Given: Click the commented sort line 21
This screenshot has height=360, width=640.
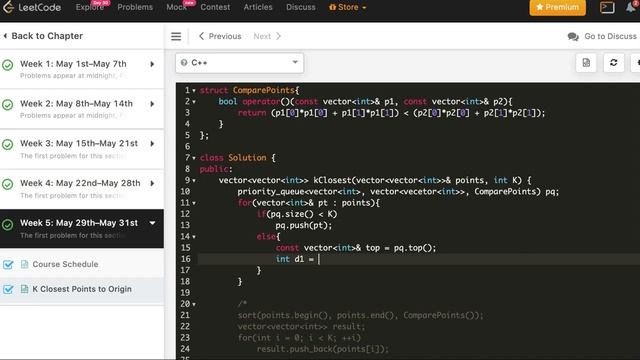Looking at the screenshot, I should point(360,315).
